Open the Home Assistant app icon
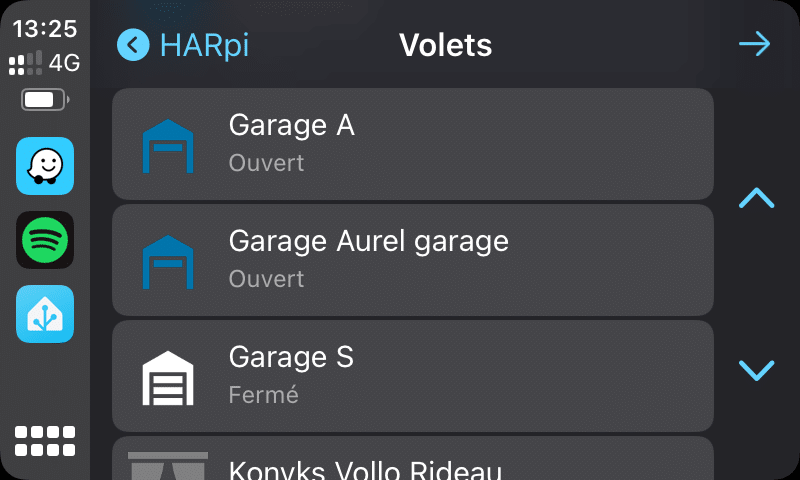The height and width of the screenshot is (480, 800). click(45, 314)
